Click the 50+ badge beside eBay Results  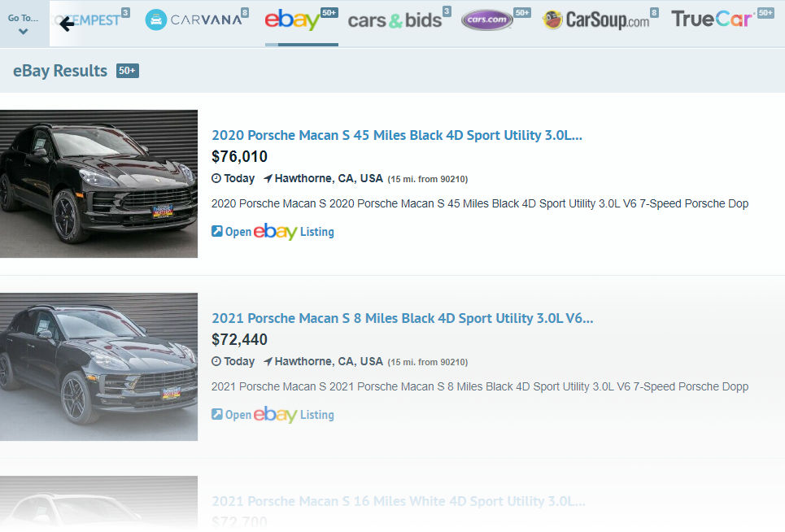click(127, 71)
